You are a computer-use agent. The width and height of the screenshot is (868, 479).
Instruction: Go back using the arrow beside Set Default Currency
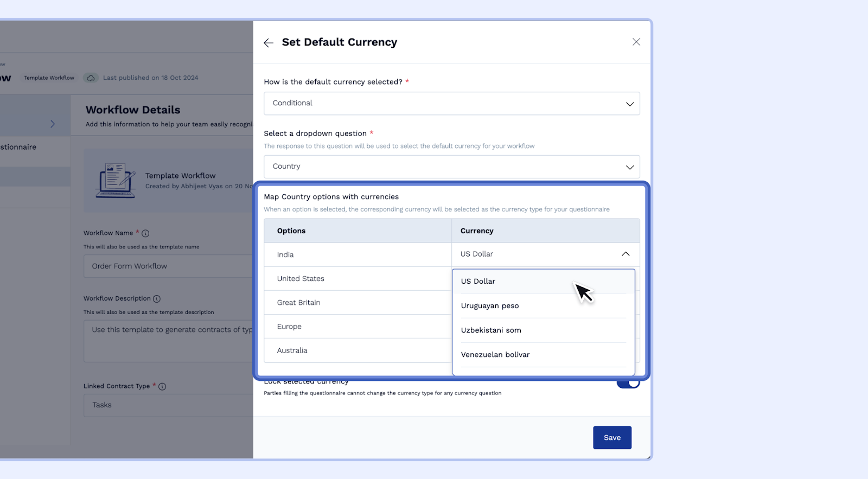pyautogui.click(x=269, y=43)
